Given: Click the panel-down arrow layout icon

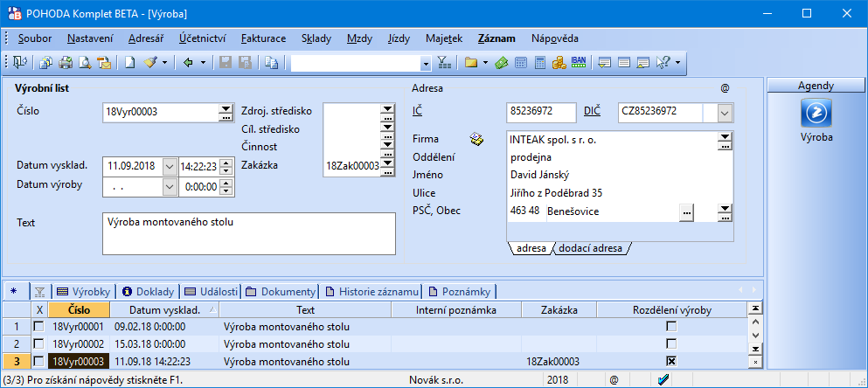Looking at the screenshot, I should tap(605, 63).
